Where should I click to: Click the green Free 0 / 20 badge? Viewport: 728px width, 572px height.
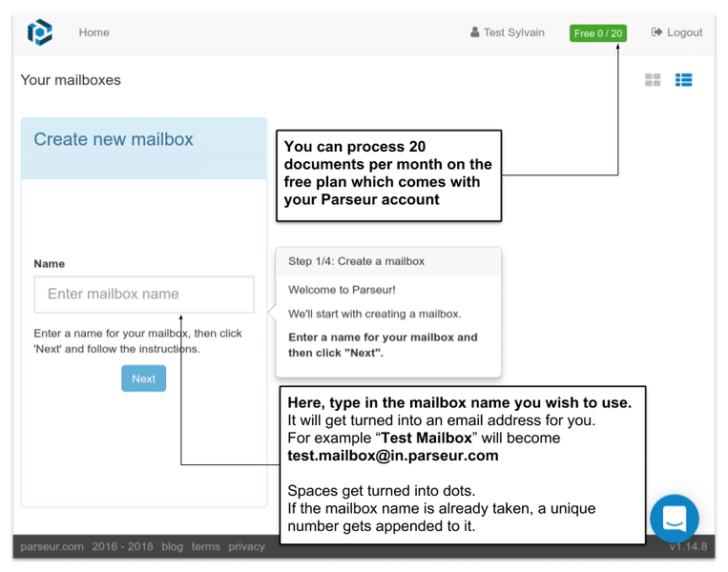tap(597, 33)
